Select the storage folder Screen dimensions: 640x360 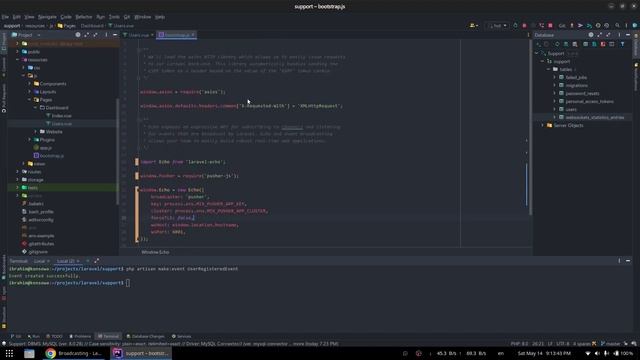tap(35, 180)
